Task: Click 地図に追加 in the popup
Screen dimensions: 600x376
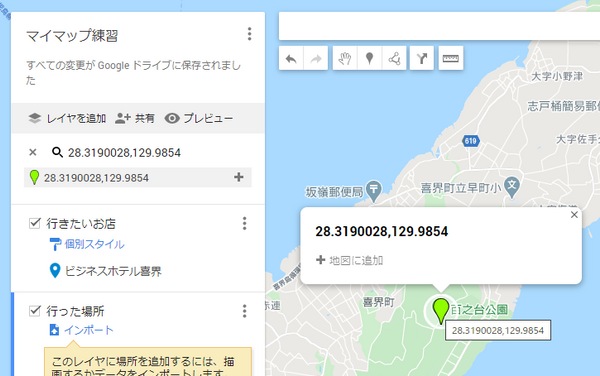Action: pyautogui.click(x=349, y=260)
